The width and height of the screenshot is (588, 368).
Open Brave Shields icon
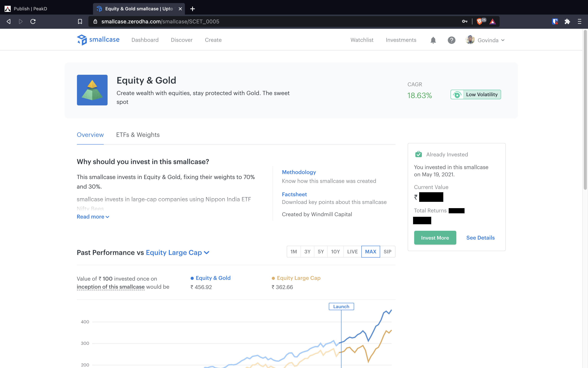point(479,21)
